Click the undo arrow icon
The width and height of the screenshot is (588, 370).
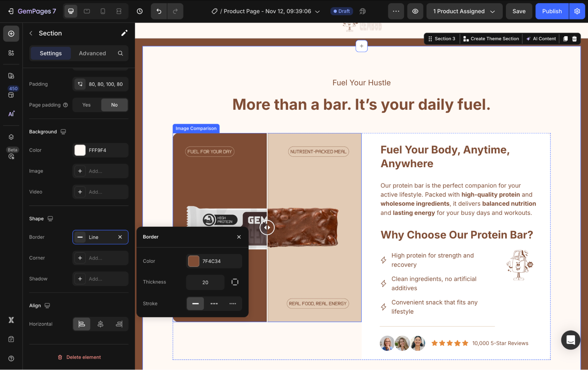(159, 11)
